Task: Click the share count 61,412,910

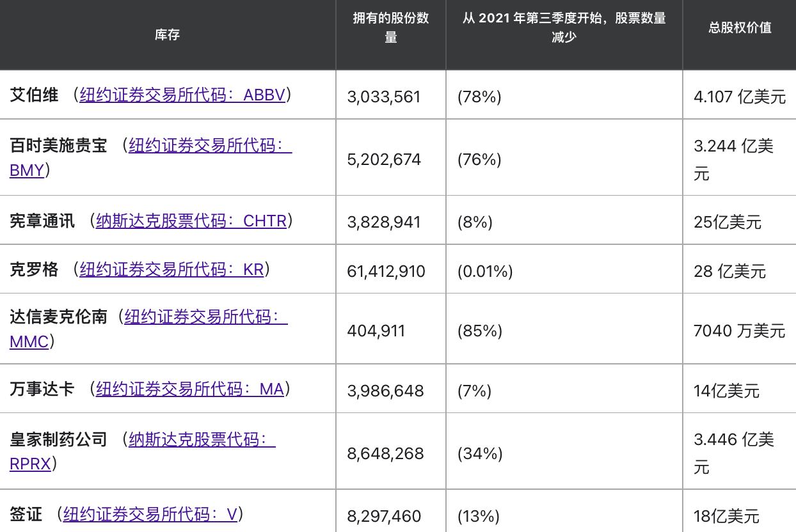Action: pos(386,271)
